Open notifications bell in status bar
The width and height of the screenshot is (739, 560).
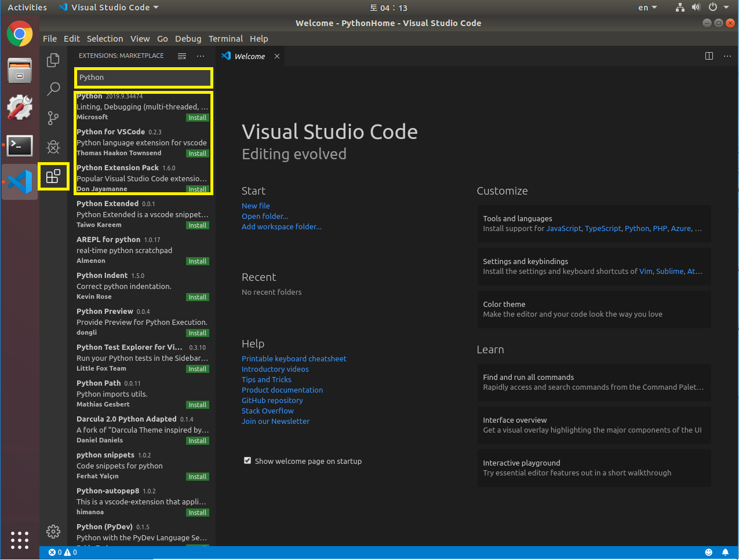[725, 552]
